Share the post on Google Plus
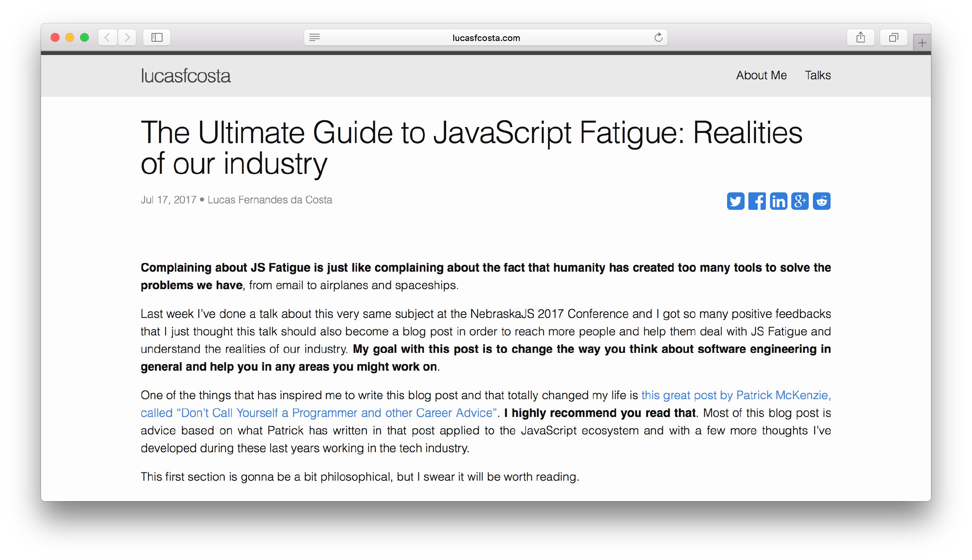Image resolution: width=972 pixels, height=560 pixels. [x=800, y=201]
